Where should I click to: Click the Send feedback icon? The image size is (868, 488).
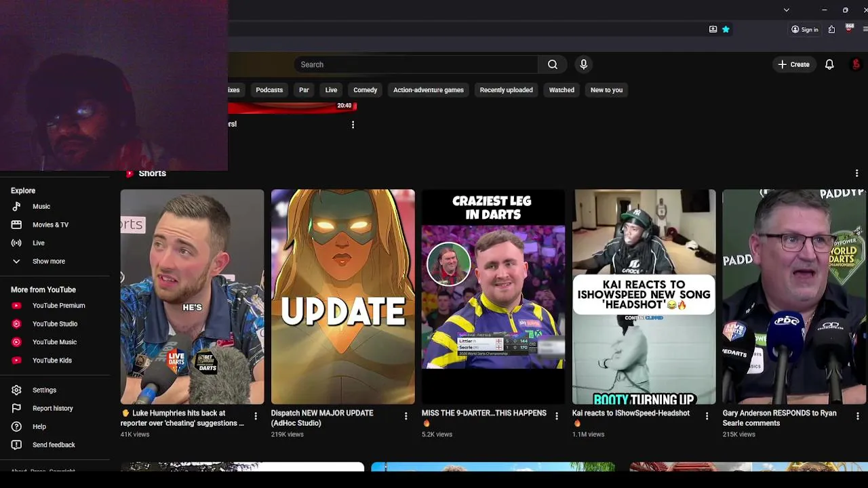16,445
